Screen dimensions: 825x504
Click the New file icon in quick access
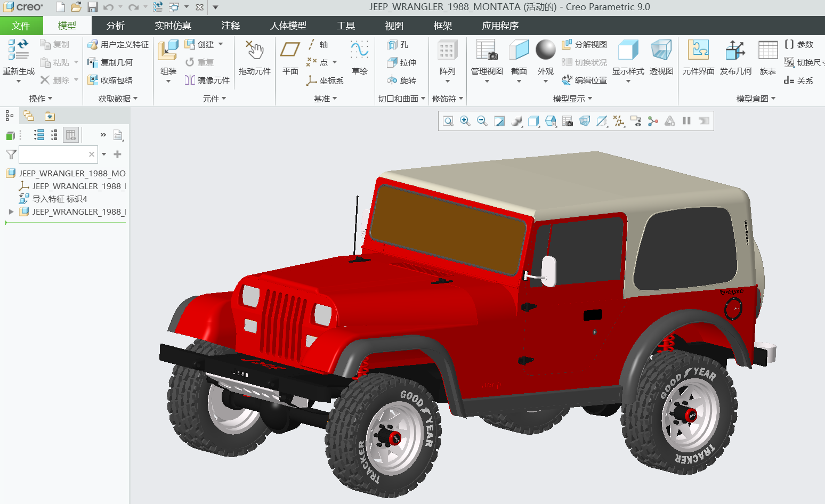61,7
